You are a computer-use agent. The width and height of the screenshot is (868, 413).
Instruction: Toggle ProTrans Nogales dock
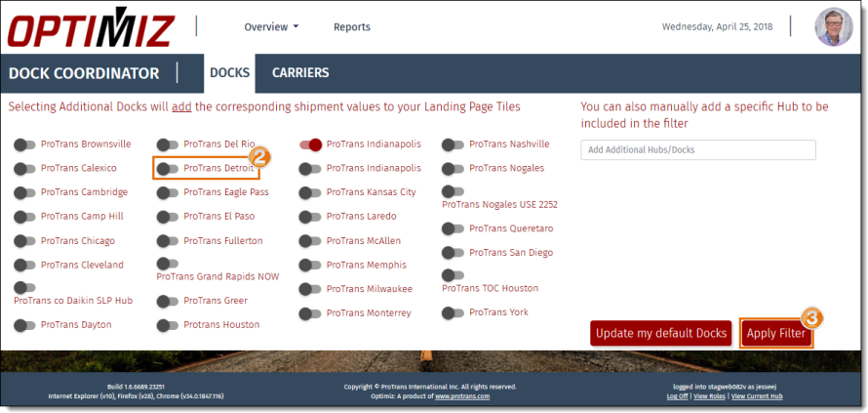[x=453, y=169]
